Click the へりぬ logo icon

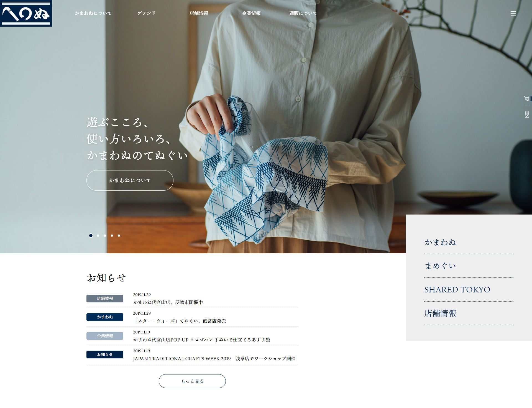pyautogui.click(x=26, y=13)
